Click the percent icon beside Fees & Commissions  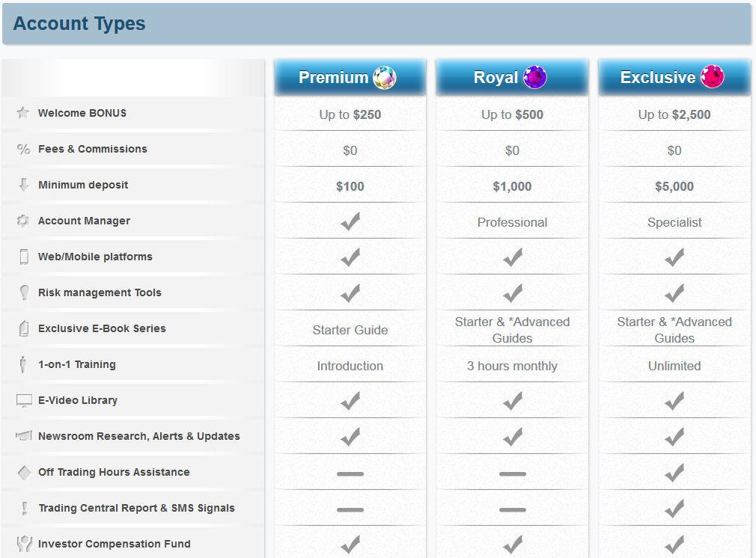[x=23, y=149]
